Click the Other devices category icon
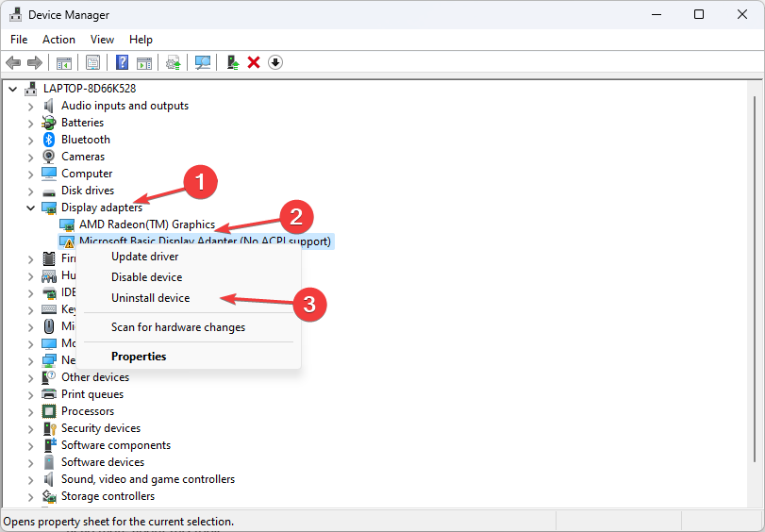The height and width of the screenshot is (532, 765). tap(49, 377)
